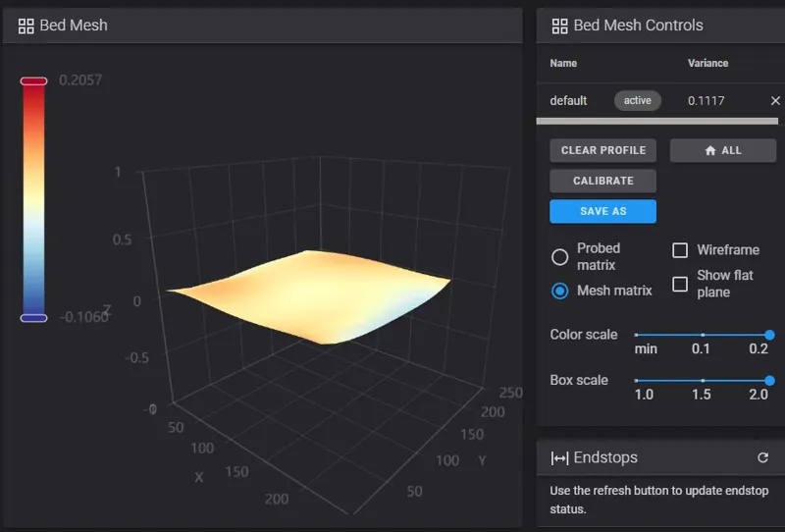The height and width of the screenshot is (532, 785).
Task: Click the 3D bed mesh surface plot
Action: (309, 296)
